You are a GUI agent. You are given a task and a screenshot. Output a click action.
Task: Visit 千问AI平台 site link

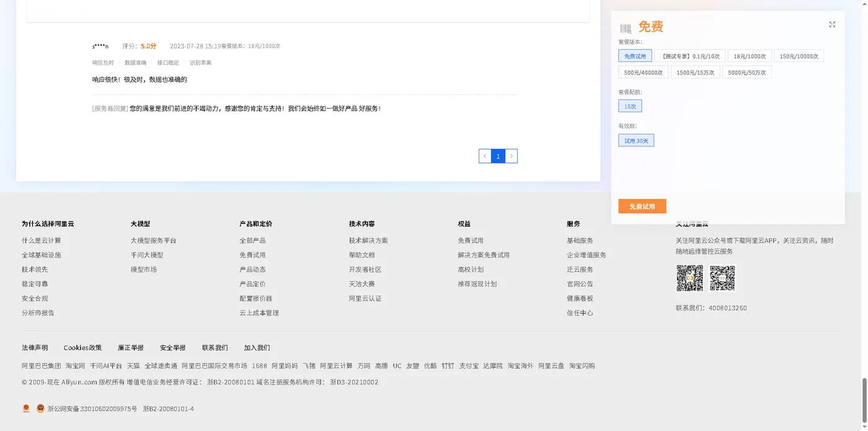click(x=106, y=366)
